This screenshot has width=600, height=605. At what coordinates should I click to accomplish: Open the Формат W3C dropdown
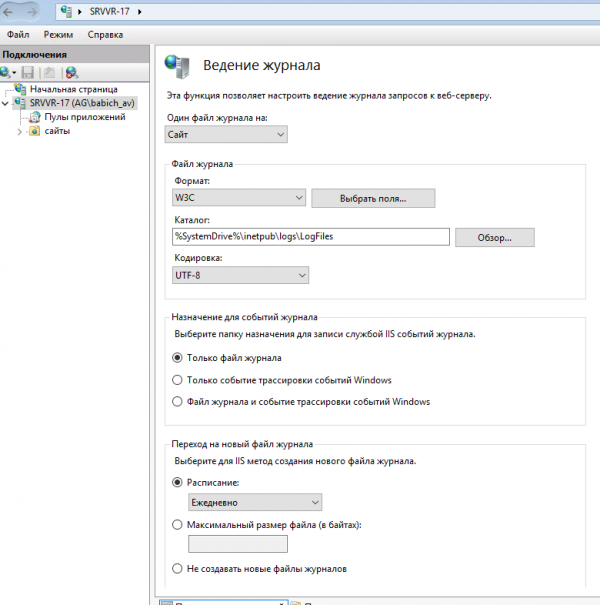(x=238, y=199)
